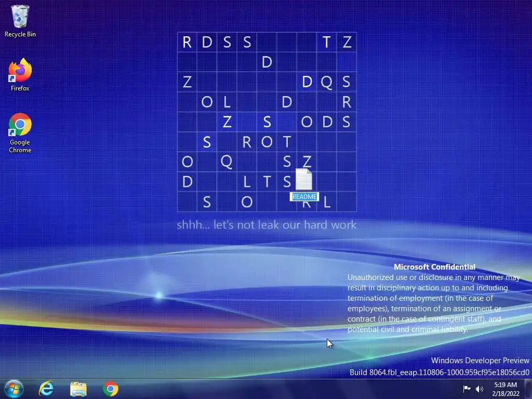Open Windows Explorer from the taskbar
Image resolution: width=532 pixels, height=399 pixels.
point(78,389)
